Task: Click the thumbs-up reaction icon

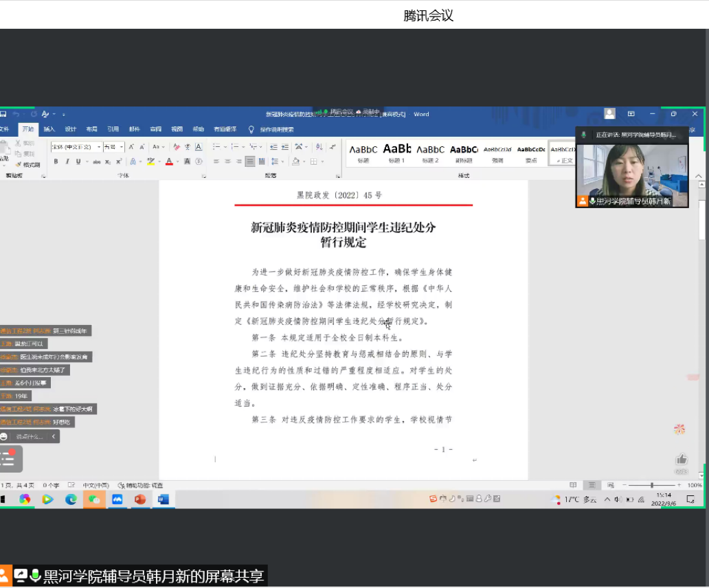Action: pos(681,460)
